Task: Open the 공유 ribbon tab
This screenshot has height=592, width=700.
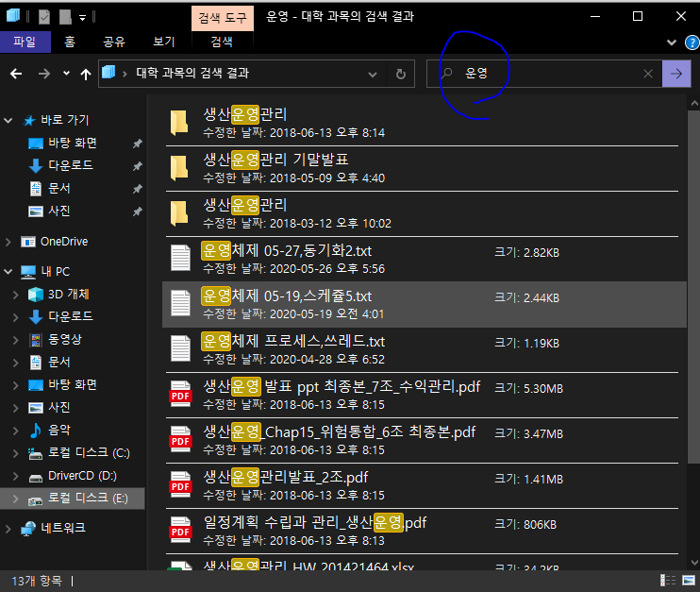Action: point(114,42)
